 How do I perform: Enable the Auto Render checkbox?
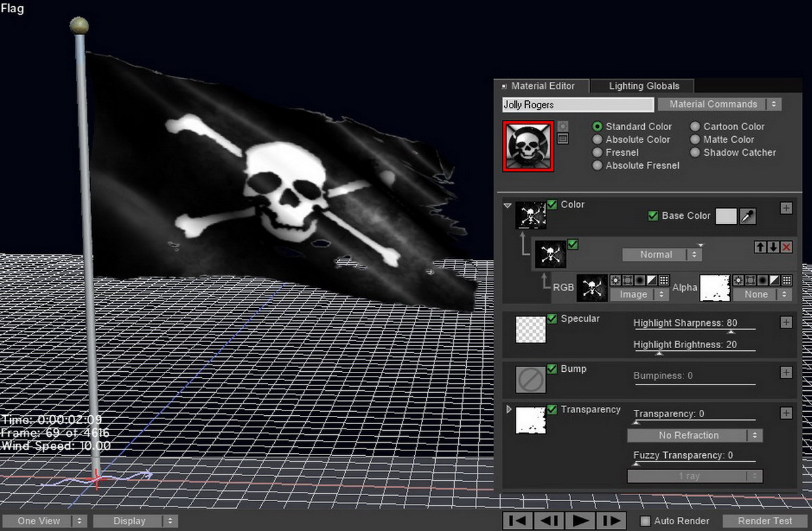click(x=646, y=522)
